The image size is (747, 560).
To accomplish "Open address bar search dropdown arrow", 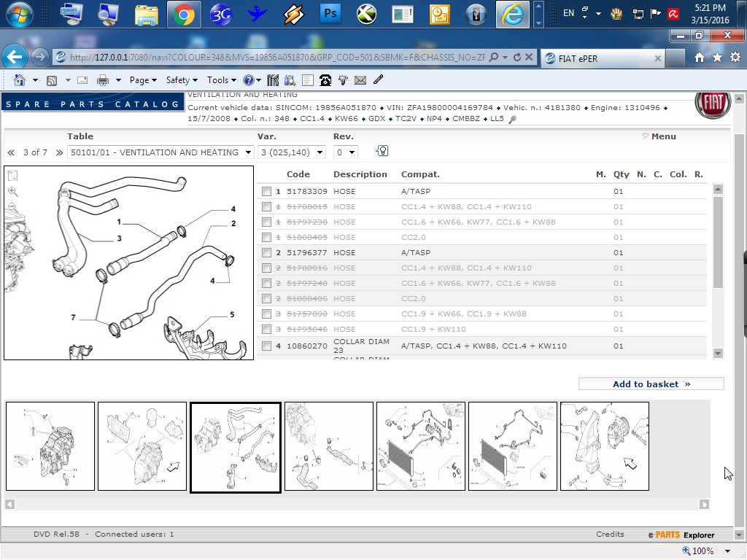I will pos(505,57).
